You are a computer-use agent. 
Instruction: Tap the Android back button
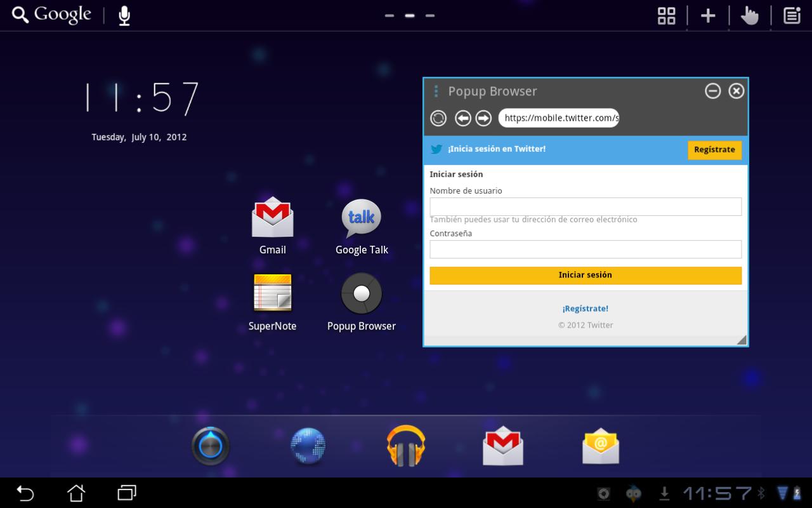(25, 493)
